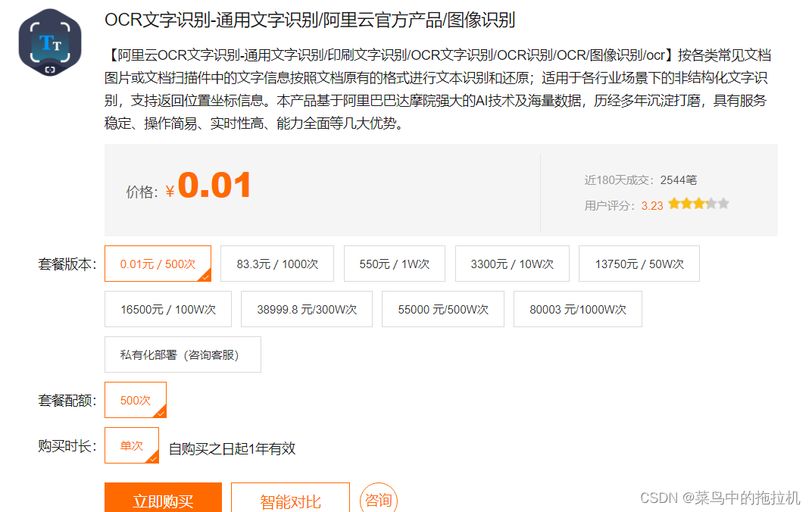Click the user rating stars
Screen dimensions: 812x512
(698, 204)
